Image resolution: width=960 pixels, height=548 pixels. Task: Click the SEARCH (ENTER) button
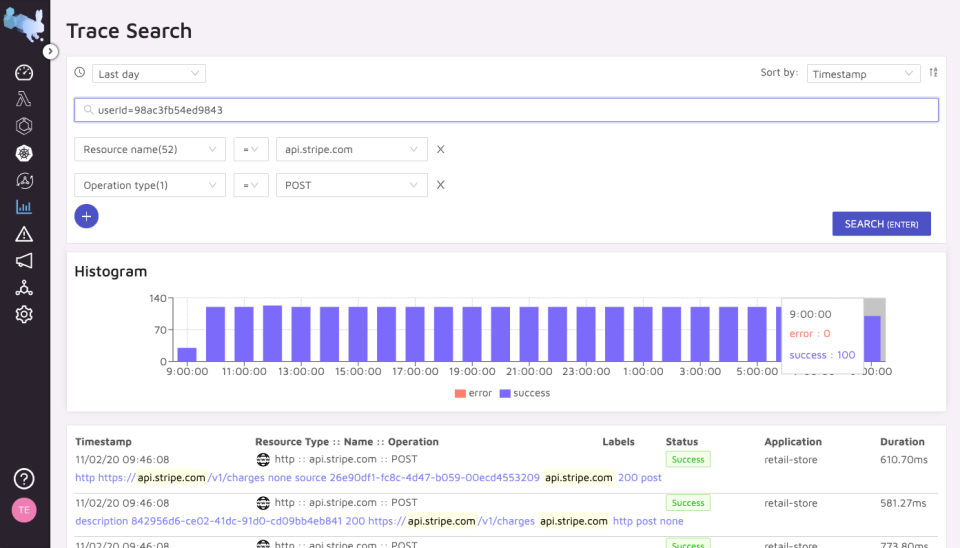coord(881,224)
